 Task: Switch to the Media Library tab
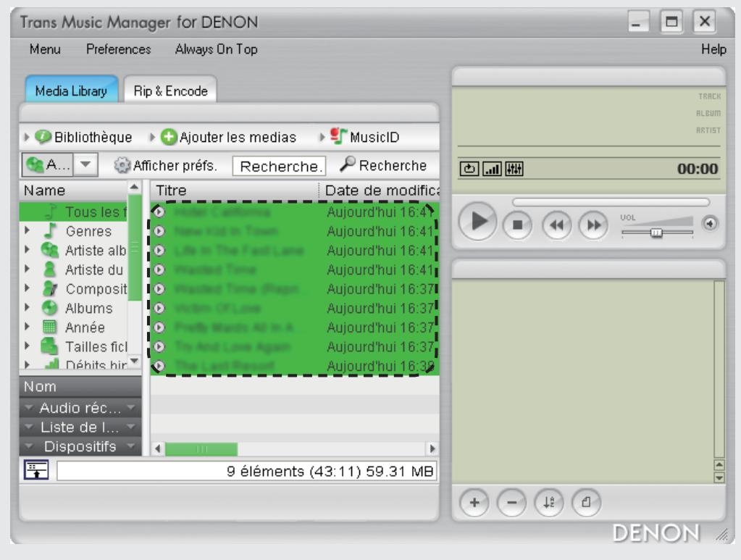pyautogui.click(x=72, y=89)
